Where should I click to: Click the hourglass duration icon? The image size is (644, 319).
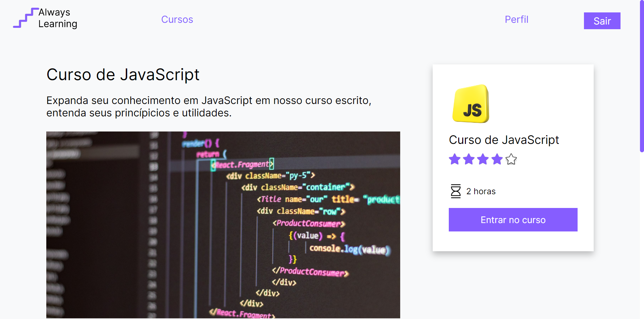pos(455,191)
